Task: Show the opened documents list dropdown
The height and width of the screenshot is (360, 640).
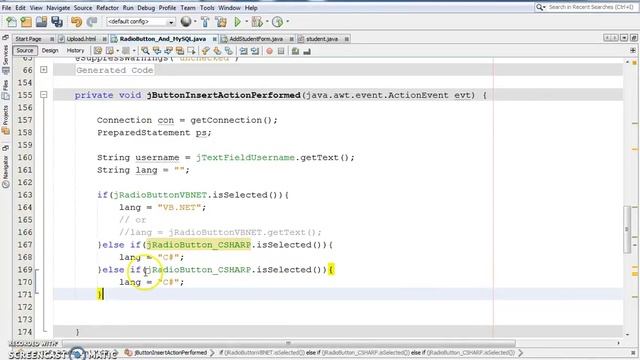Action: [624, 38]
